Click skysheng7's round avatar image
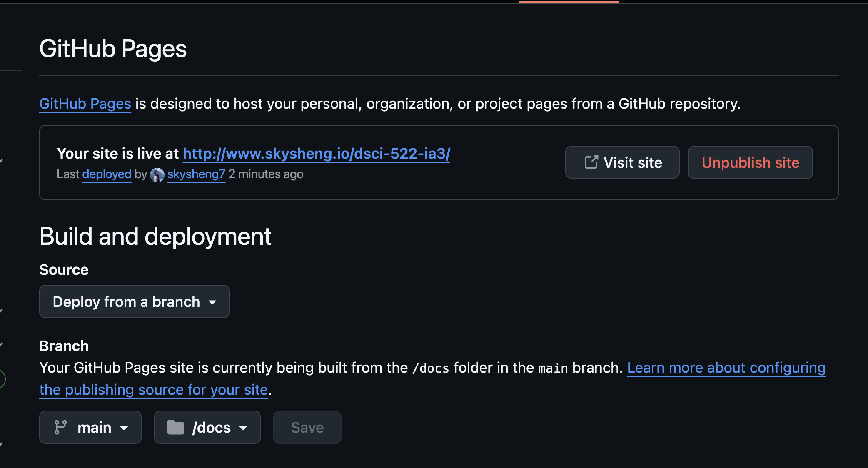 point(157,174)
